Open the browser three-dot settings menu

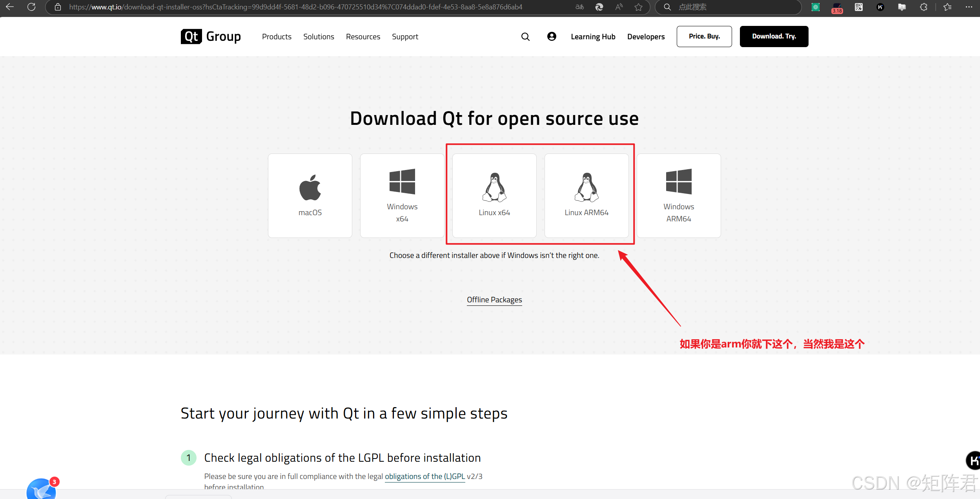point(969,7)
